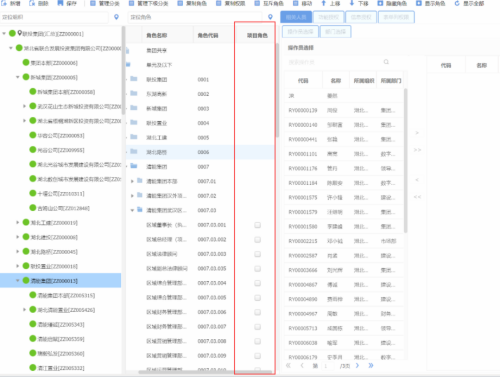500x377 pixels.
Task: Click the role search input field
Action: 195,17
